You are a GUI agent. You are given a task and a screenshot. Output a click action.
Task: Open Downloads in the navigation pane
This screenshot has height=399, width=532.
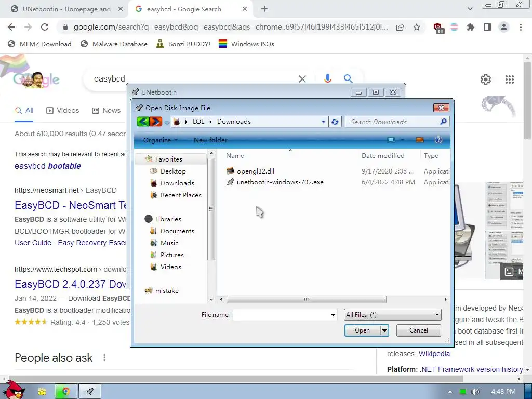pos(177,183)
